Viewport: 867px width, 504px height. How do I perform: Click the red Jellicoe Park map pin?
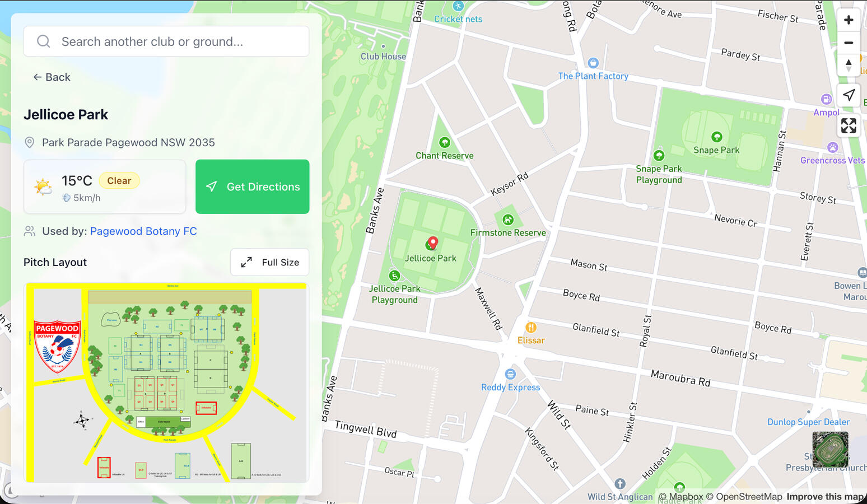pyautogui.click(x=432, y=243)
